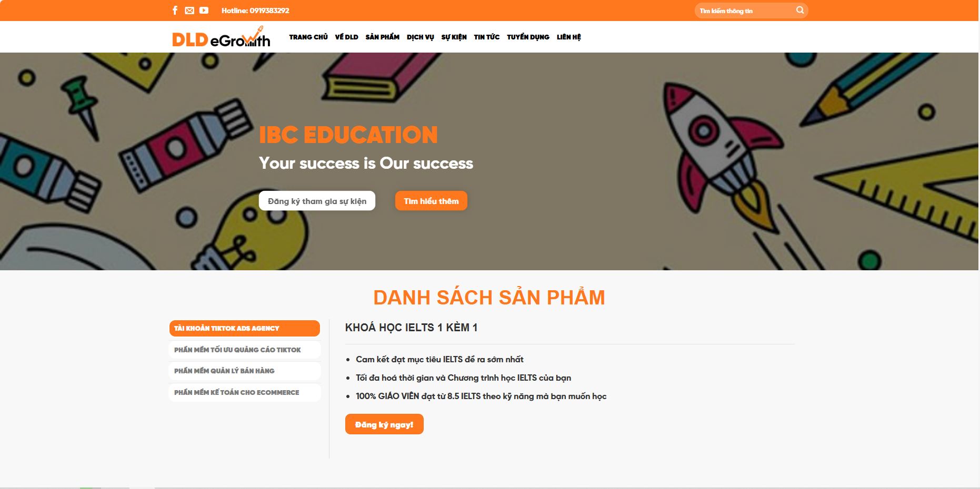980x489 pixels.
Task: Open the Facebook icon link
Action: click(x=175, y=11)
